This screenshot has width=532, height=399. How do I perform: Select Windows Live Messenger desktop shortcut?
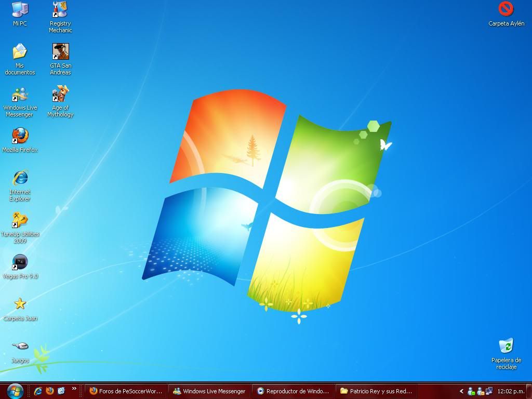click(x=20, y=102)
